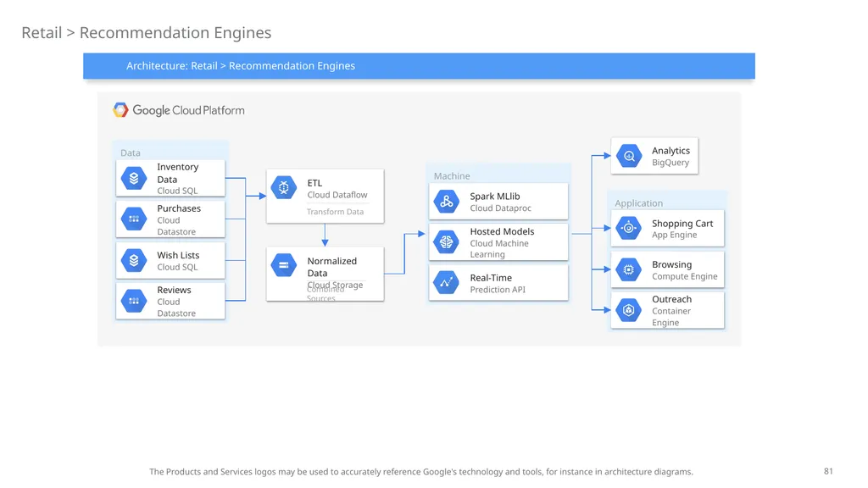The image size is (868, 488).
Task: Click the 'Normalized Data' title
Action: 332,267
